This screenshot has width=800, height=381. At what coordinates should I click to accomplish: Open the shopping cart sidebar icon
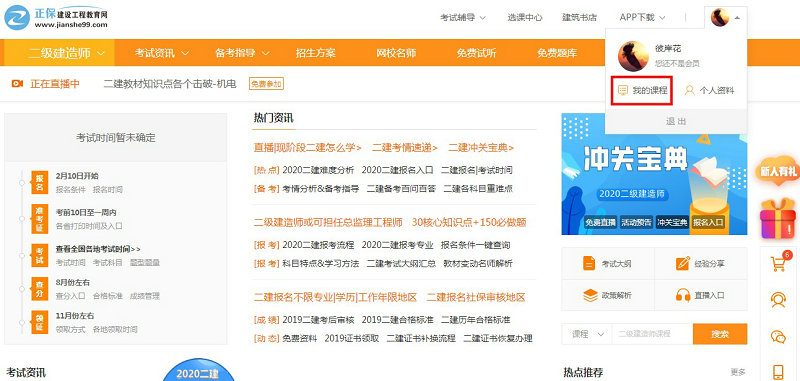[778, 264]
